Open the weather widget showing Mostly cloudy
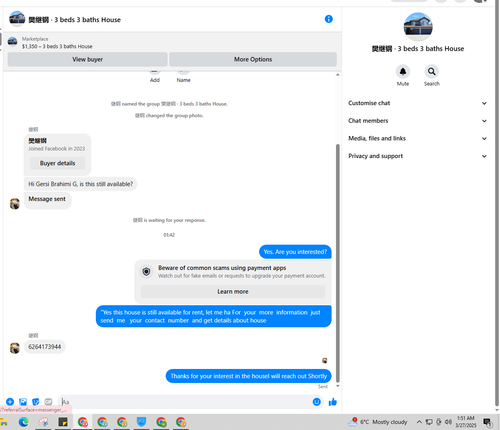The height and width of the screenshot is (430, 500). [x=377, y=422]
